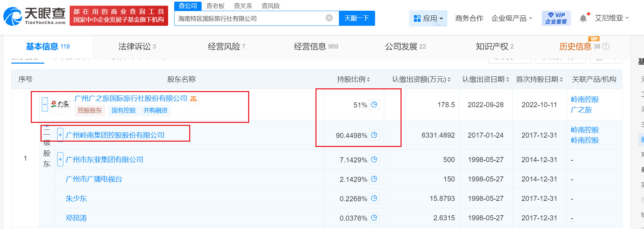This screenshot has width=644, height=229.
Task: Click the 广之旅 company logo thumbnail
Action: [x=61, y=104]
